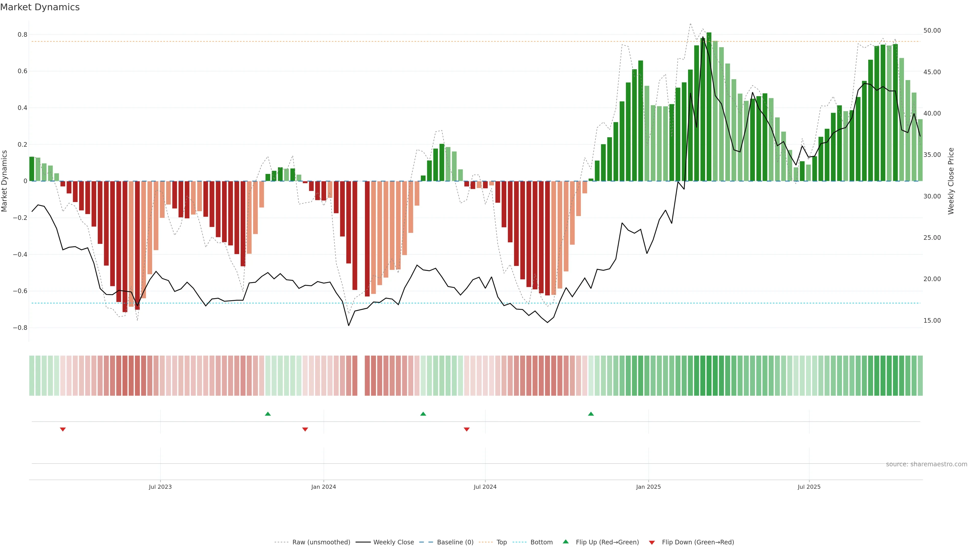The width and height of the screenshot is (980, 551).
Task: Toggle the Baseline (0) legend entry
Action: 455,542
